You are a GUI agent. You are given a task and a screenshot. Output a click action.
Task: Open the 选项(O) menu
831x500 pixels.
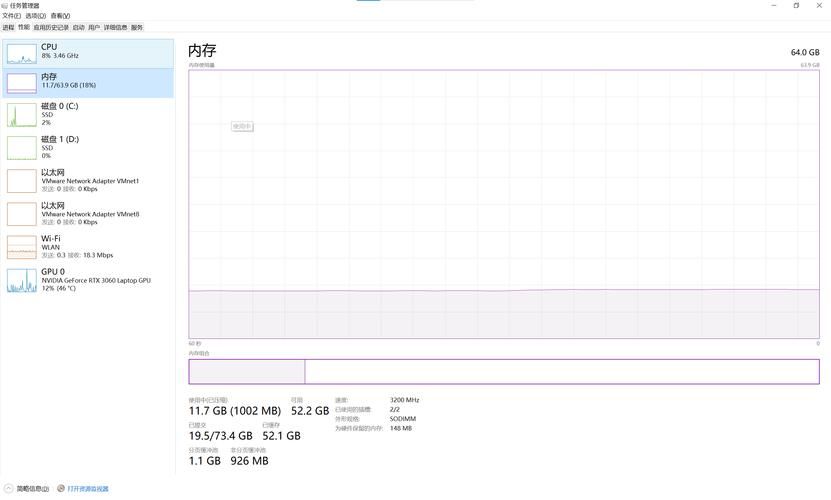pyautogui.click(x=36, y=16)
